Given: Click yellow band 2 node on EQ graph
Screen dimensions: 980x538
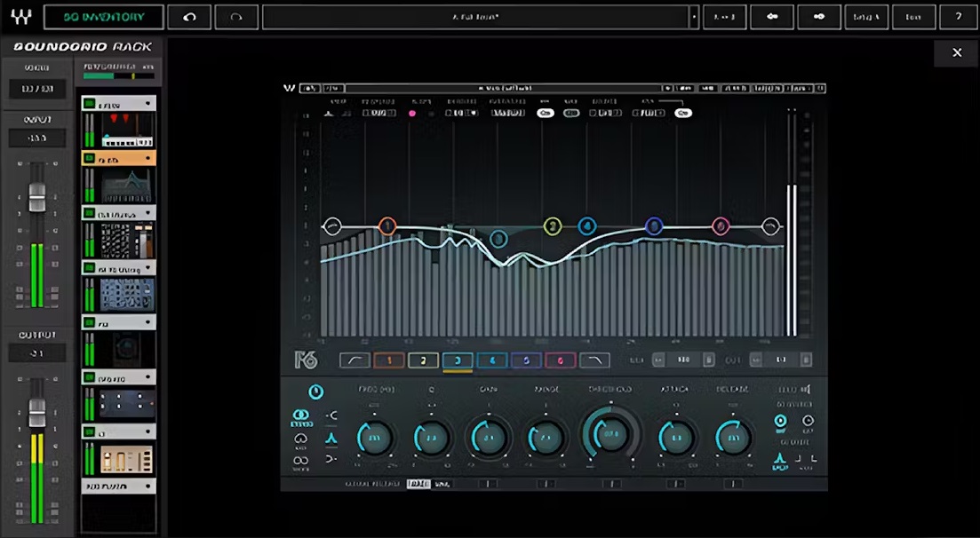Looking at the screenshot, I should tap(553, 226).
